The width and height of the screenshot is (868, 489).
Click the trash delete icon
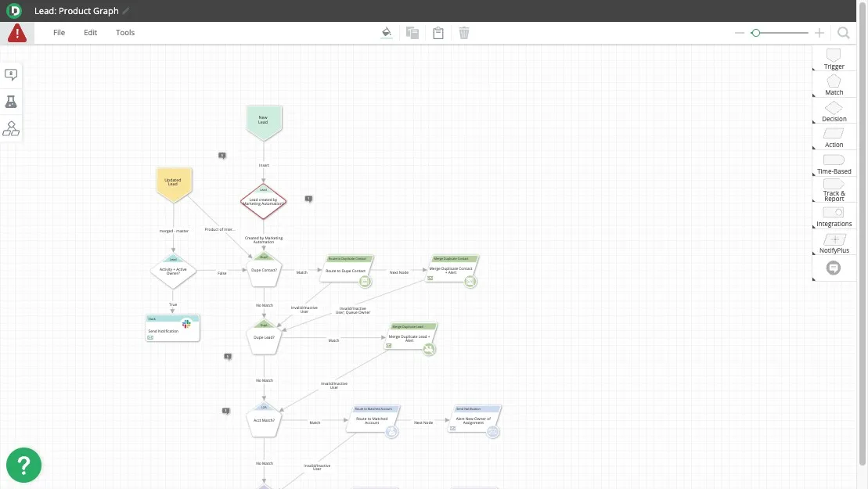(464, 33)
